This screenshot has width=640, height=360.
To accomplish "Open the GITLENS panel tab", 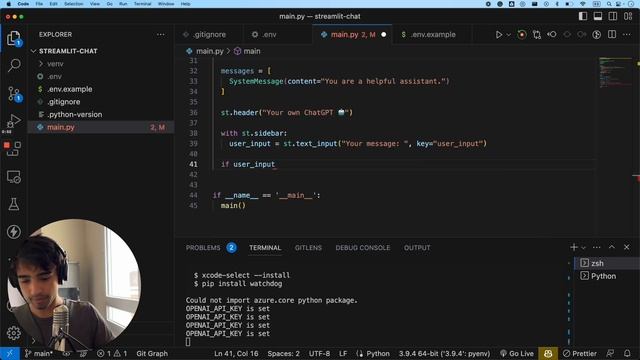I will click(x=308, y=248).
